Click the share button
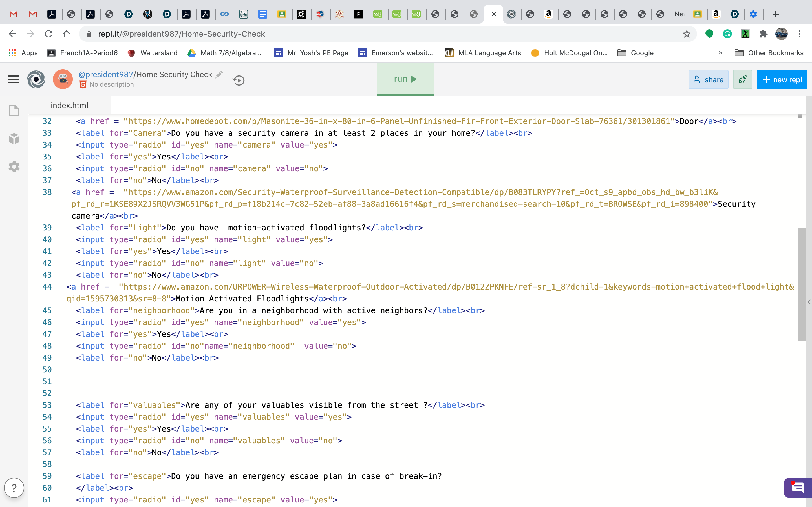812x507 pixels. tap(708, 79)
